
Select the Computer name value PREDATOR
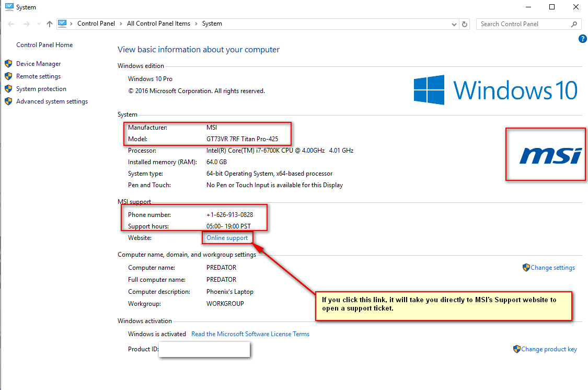point(221,268)
